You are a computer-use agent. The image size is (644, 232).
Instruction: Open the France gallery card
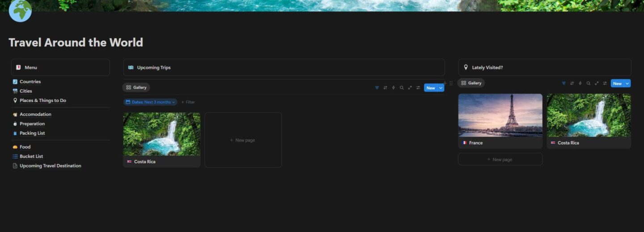[500, 121]
